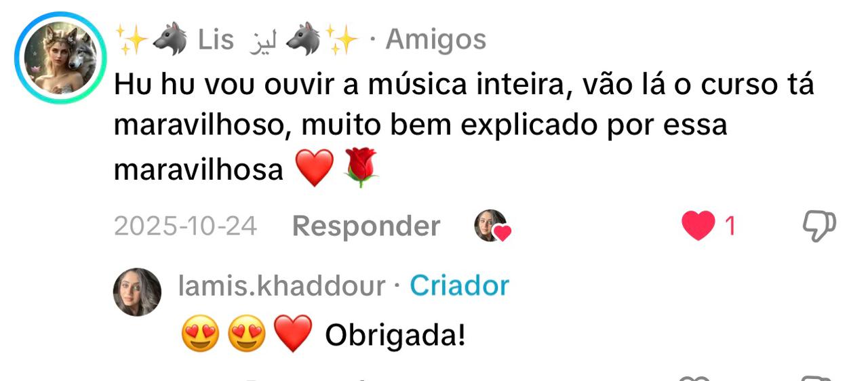Open lamis.khaddour's profile photo
Viewport: 868px width, 381px height.
(x=137, y=292)
